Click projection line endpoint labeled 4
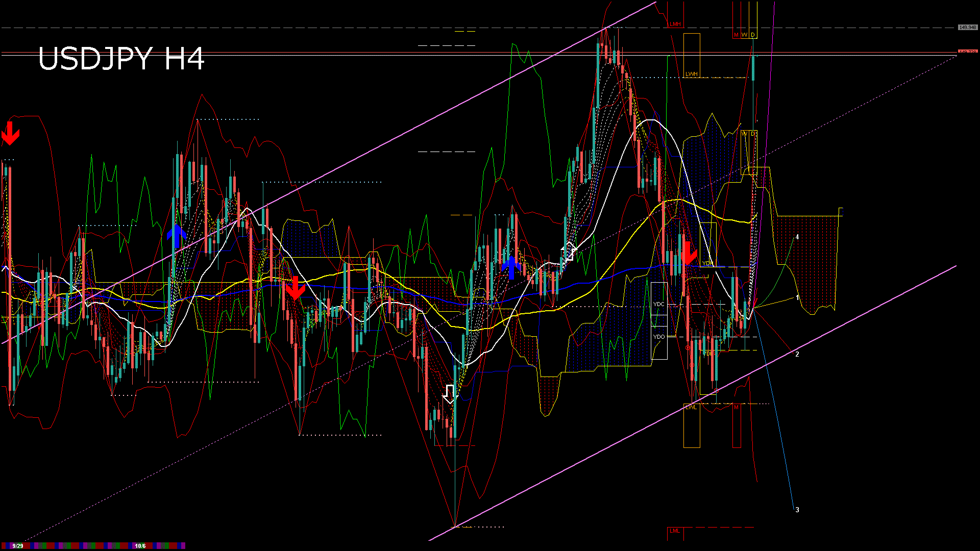 tap(797, 237)
